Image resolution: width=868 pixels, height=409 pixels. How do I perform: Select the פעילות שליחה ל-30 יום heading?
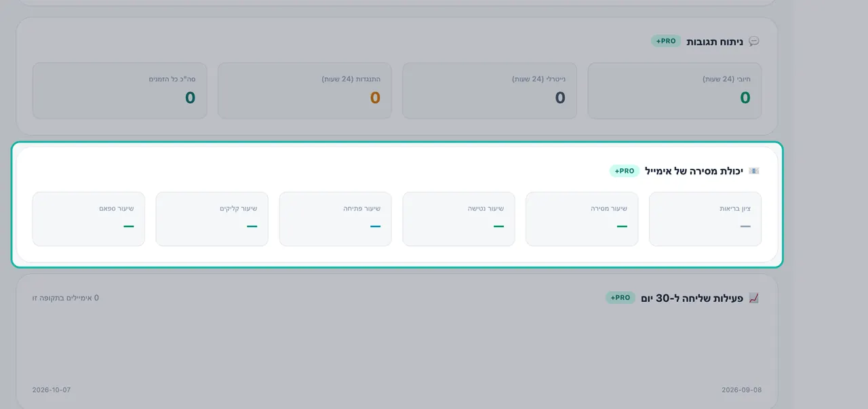point(692,298)
